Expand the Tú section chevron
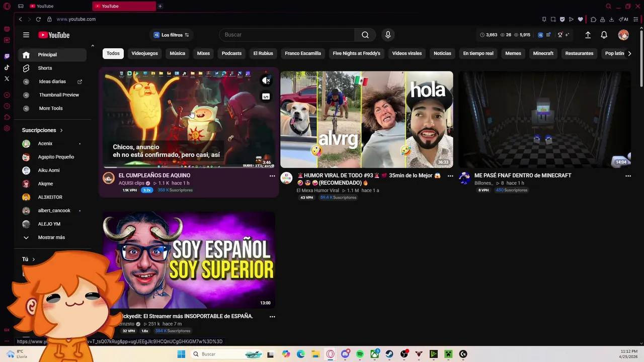This screenshot has width=644, height=362. 34,259
